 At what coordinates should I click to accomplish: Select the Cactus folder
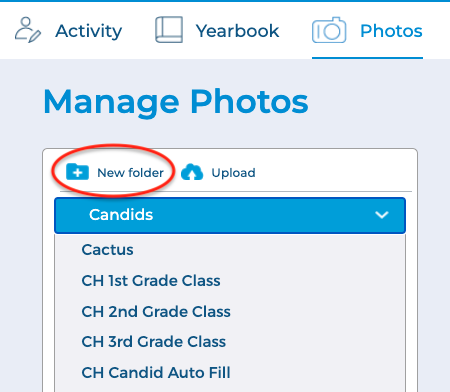[107, 250]
